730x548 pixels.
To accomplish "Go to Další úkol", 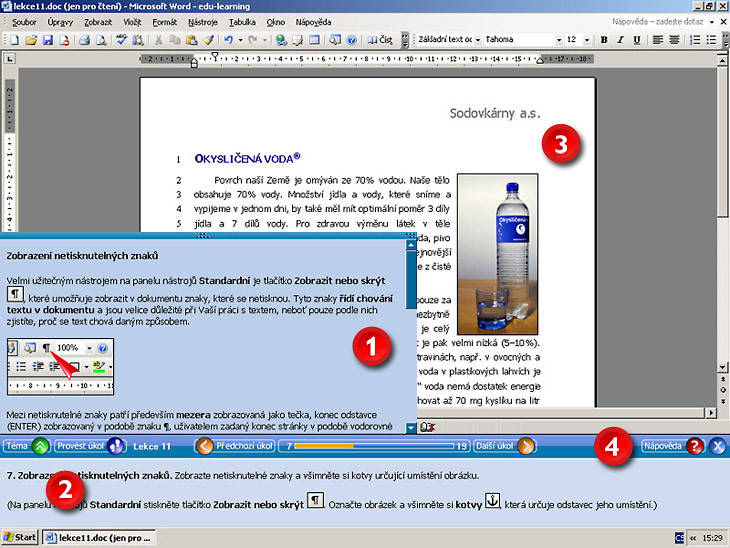I will (504, 446).
